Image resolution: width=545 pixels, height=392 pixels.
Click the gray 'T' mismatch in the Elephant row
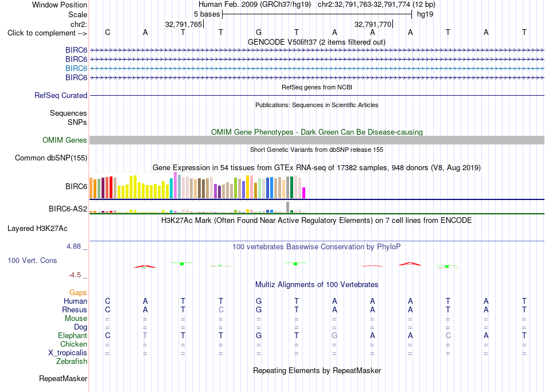tap(145, 335)
